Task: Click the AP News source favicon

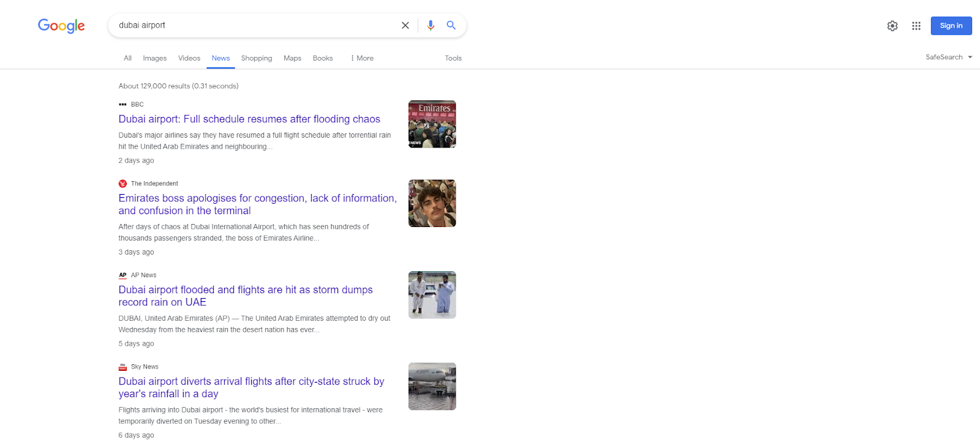Action: pos(123,275)
